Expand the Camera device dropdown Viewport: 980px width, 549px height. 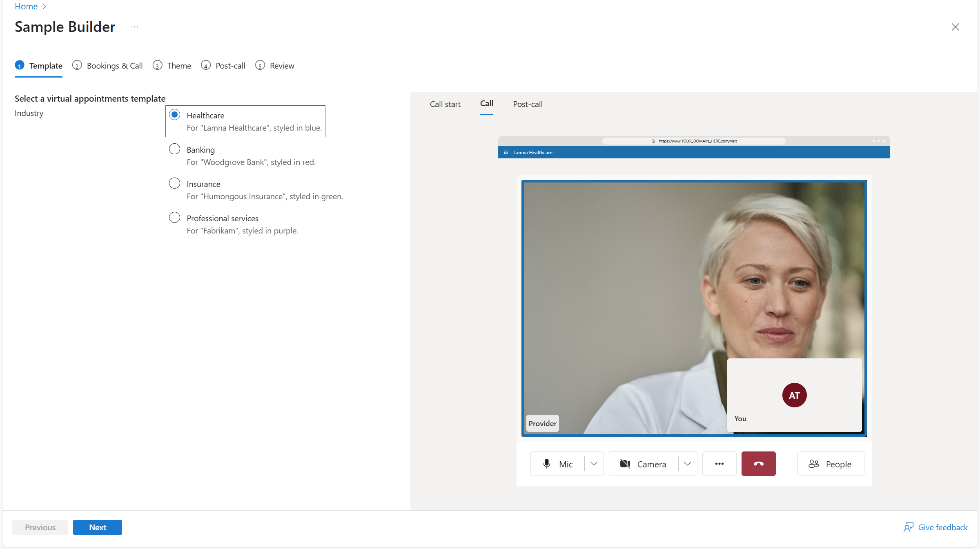click(687, 464)
